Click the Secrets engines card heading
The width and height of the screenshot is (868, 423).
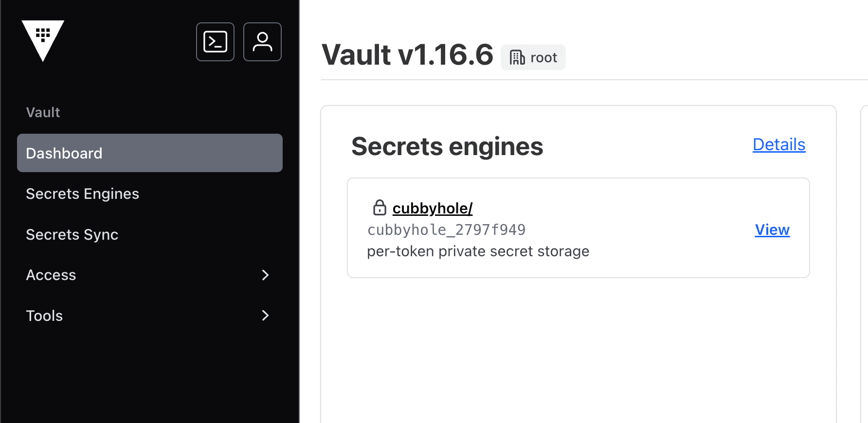tap(447, 146)
